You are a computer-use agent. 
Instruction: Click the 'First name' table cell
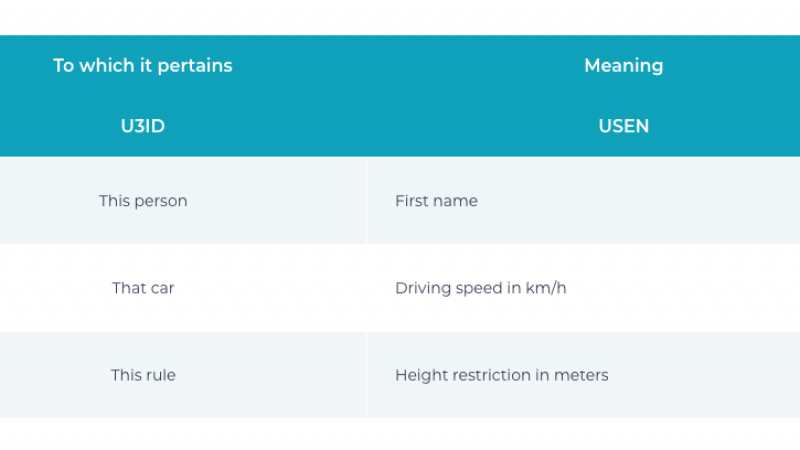(436, 201)
